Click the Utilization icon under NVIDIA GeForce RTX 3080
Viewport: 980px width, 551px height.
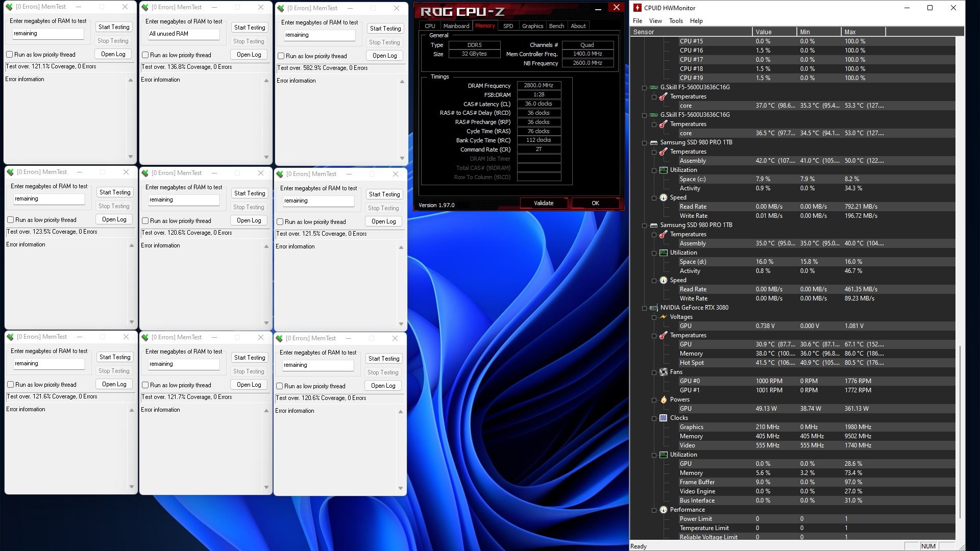pos(663,455)
